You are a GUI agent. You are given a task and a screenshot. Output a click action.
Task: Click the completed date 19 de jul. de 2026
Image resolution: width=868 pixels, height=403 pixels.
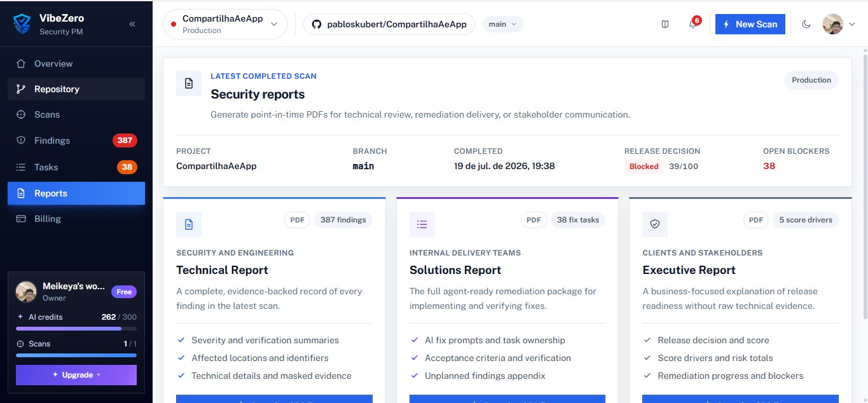coord(504,166)
